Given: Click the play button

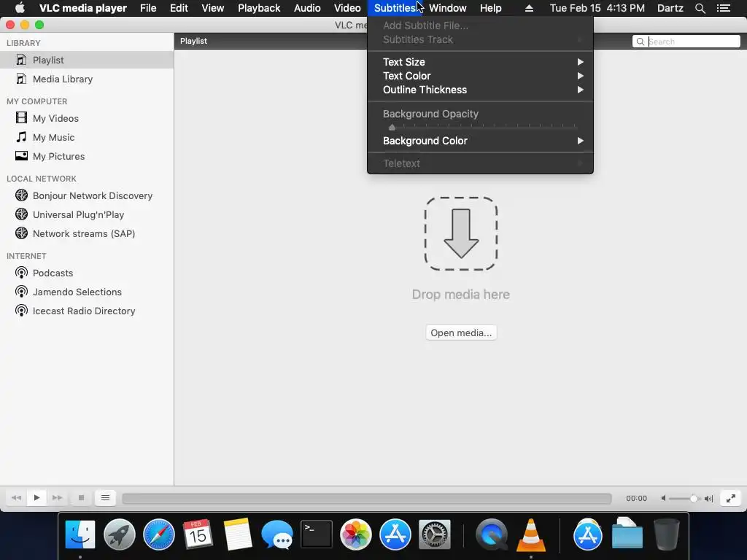Looking at the screenshot, I should click(36, 497).
